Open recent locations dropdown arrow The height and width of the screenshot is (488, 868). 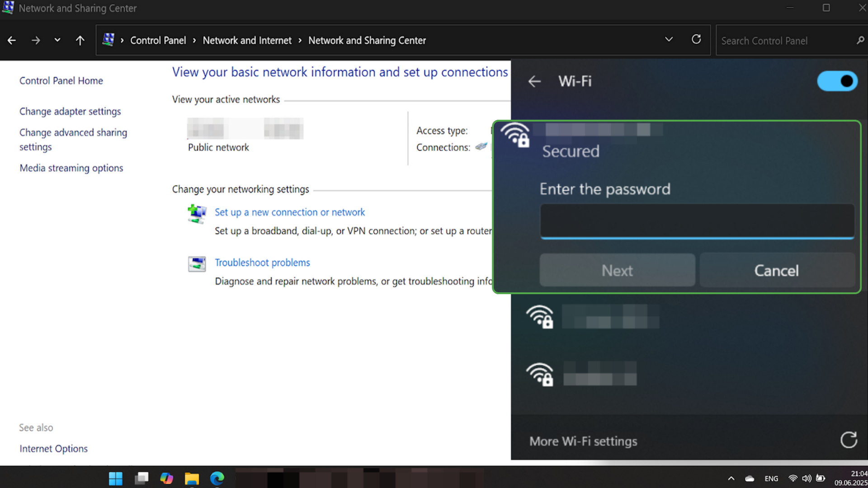[x=57, y=40]
